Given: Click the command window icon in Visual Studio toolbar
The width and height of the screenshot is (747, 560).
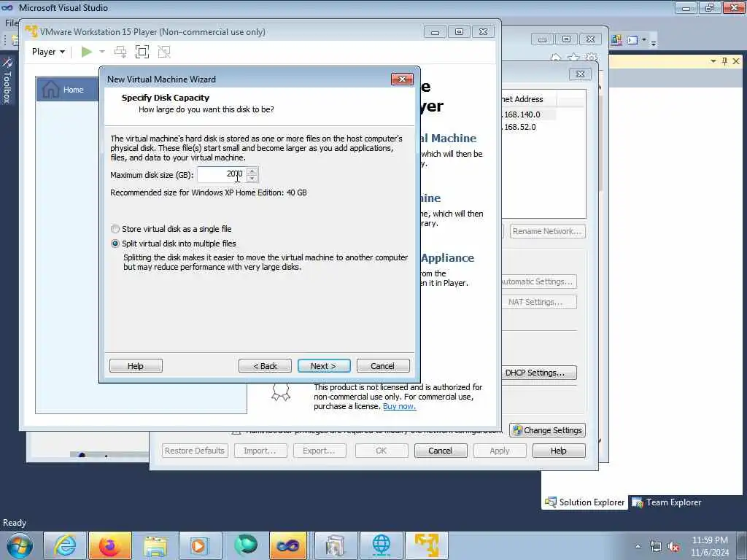Looking at the screenshot, I should pyautogui.click(x=632, y=40).
